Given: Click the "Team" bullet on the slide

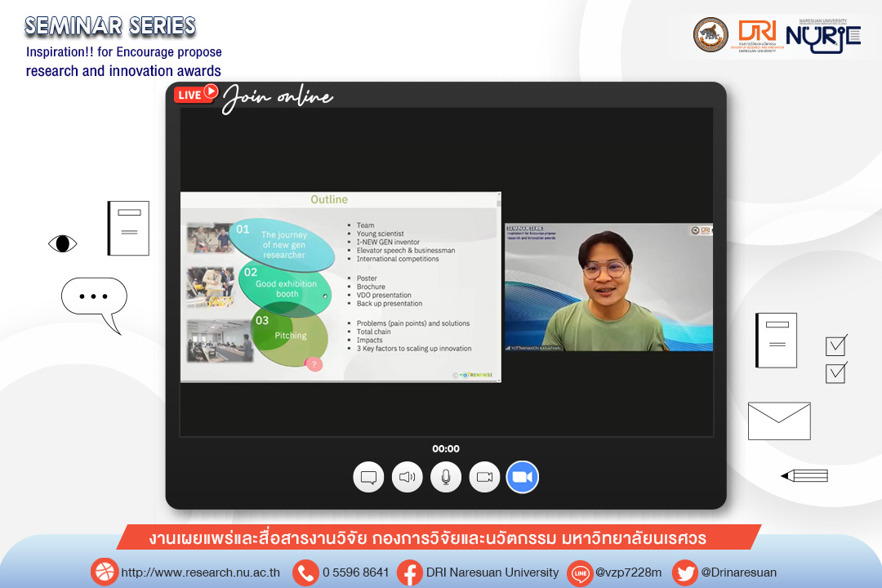Looking at the screenshot, I should point(365,225).
